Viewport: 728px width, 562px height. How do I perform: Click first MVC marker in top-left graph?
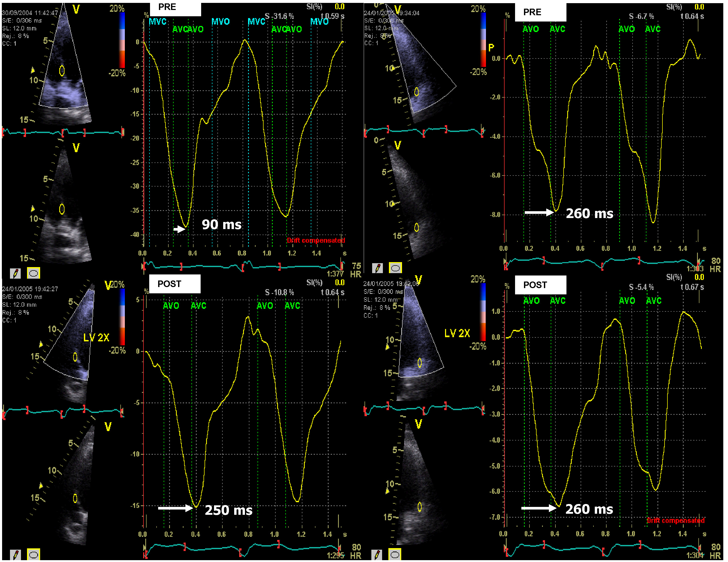pyautogui.click(x=157, y=22)
